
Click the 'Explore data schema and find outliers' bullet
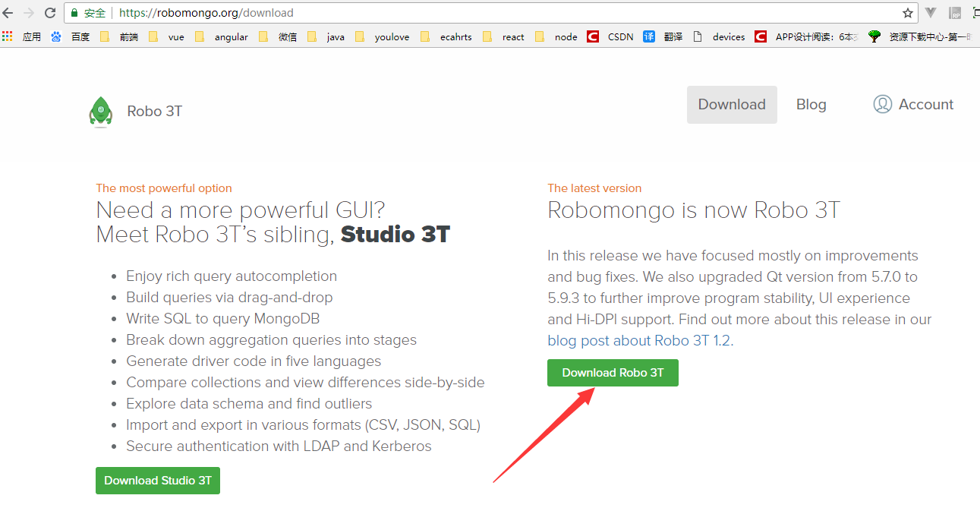249,404
